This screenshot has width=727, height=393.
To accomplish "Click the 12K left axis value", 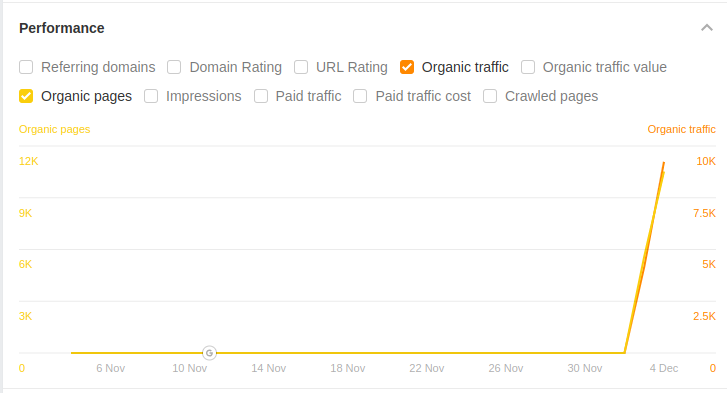I will (28, 161).
